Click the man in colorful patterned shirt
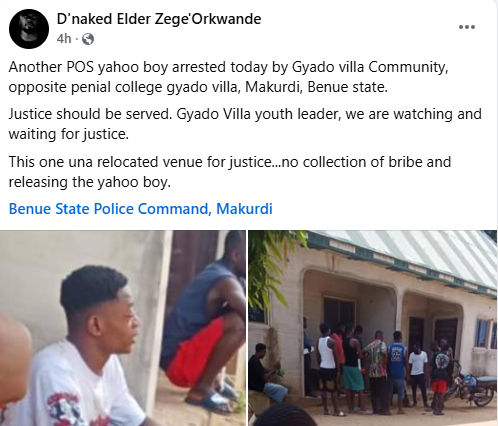This screenshot has width=498, height=426. (x=376, y=372)
